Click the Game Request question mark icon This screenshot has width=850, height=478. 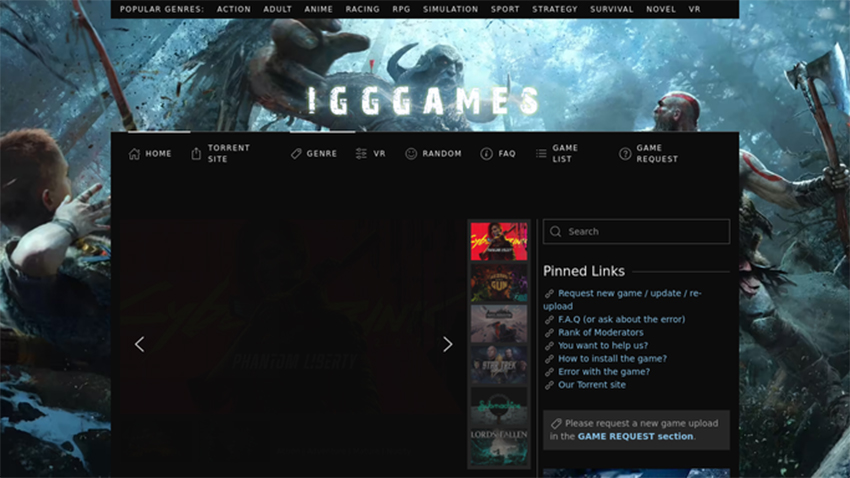point(625,154)
